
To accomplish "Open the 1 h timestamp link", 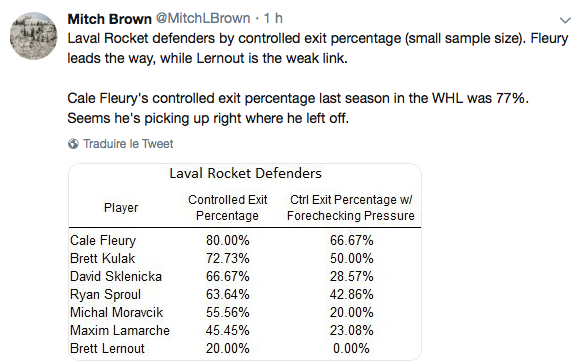I will point(273,18).
